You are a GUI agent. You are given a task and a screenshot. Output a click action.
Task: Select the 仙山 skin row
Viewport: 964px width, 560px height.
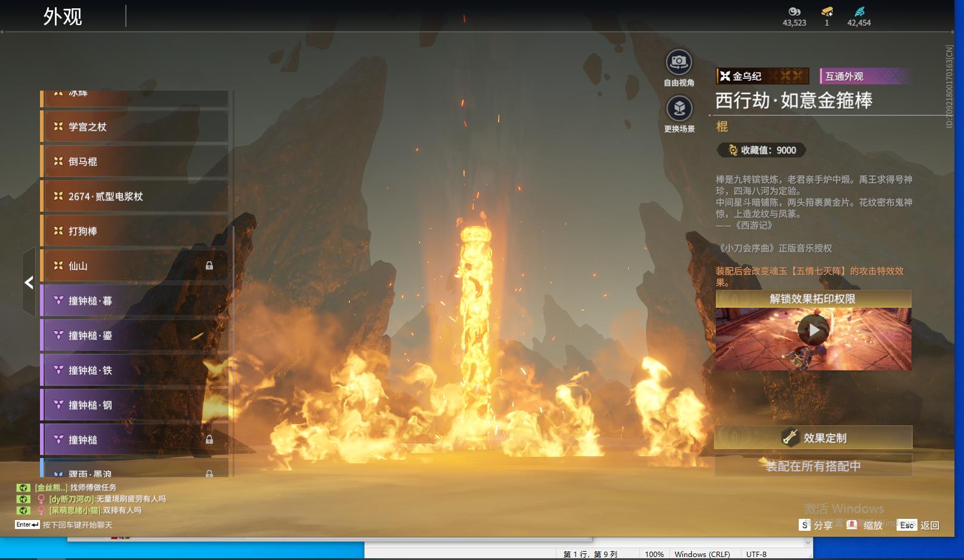(135, 266)
